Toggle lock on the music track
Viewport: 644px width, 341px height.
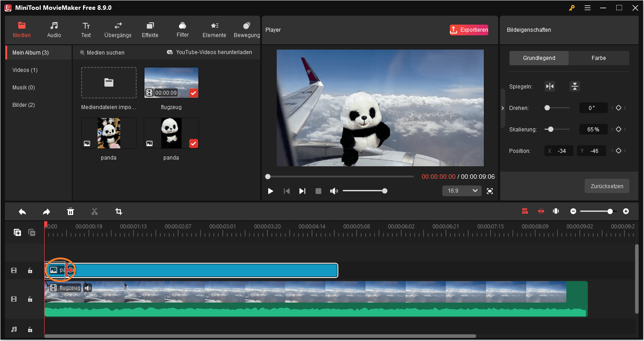click(30, 329)
